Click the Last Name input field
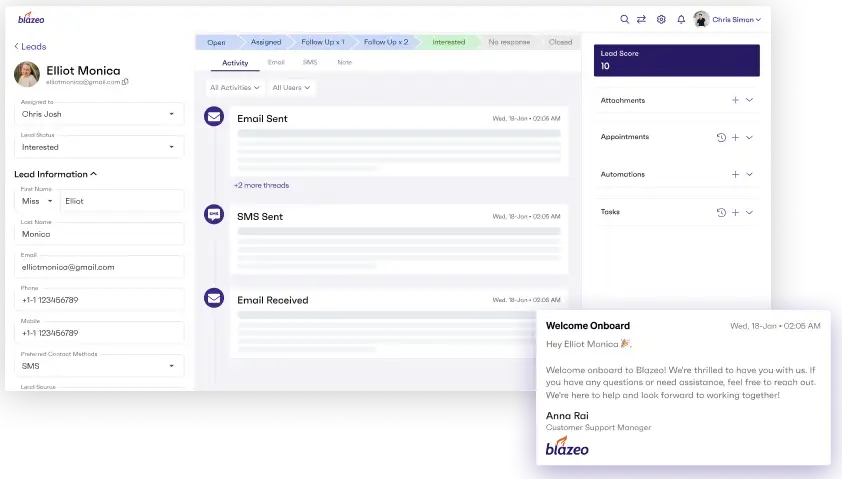Image resolution: width=842 pixels, height=479 pixels. pos(99,234)
